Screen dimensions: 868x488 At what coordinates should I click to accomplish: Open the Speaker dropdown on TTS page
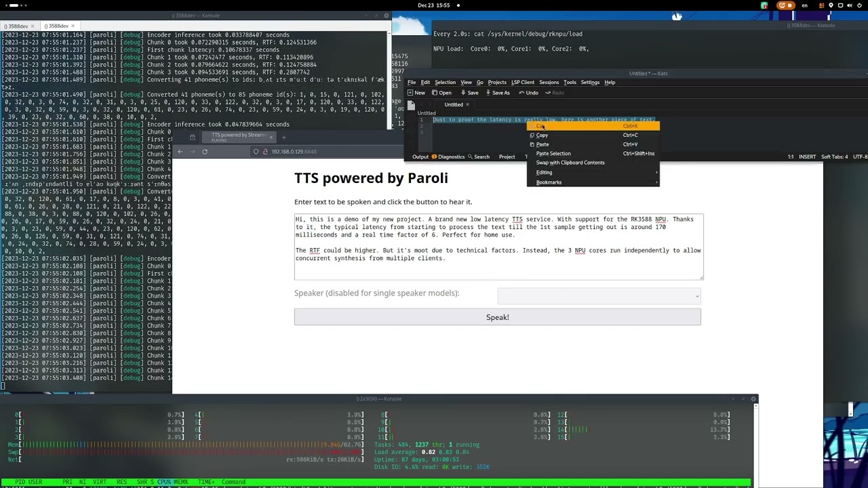pyautogui.click(x=599, y=296)
